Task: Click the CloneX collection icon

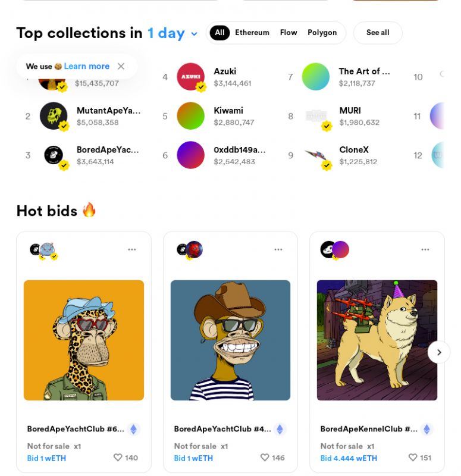Action: coord(316,155)
